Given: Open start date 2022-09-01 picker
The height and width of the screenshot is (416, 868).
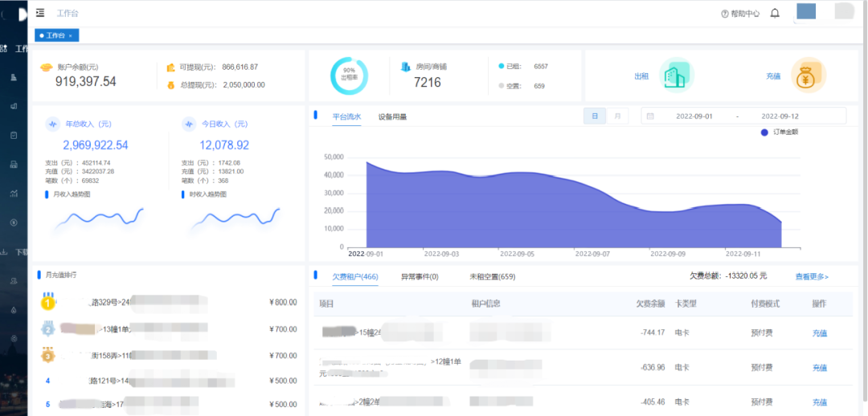Looking at the screenshot, I should (694, 116).
